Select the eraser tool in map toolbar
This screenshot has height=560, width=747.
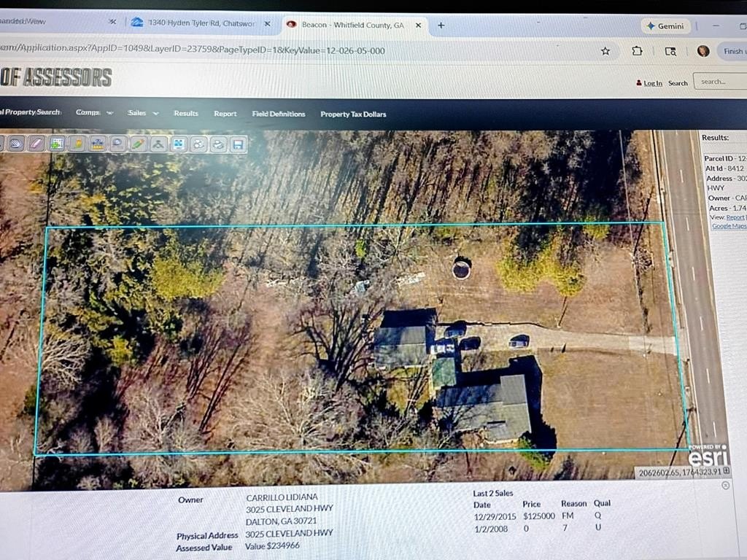click(x=36, y=144)
